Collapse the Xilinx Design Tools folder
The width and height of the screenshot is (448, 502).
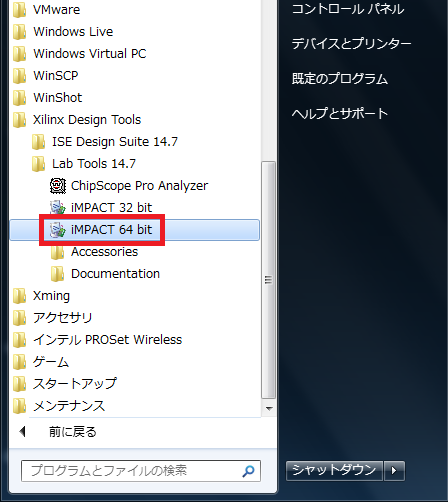[77, 120]
